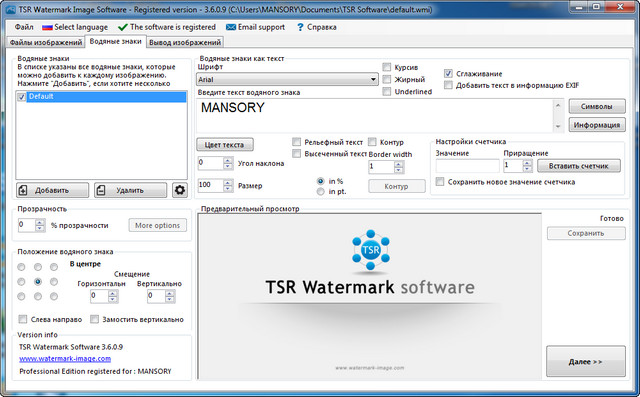Click Вставить счетчик button

tap(579, 166)
